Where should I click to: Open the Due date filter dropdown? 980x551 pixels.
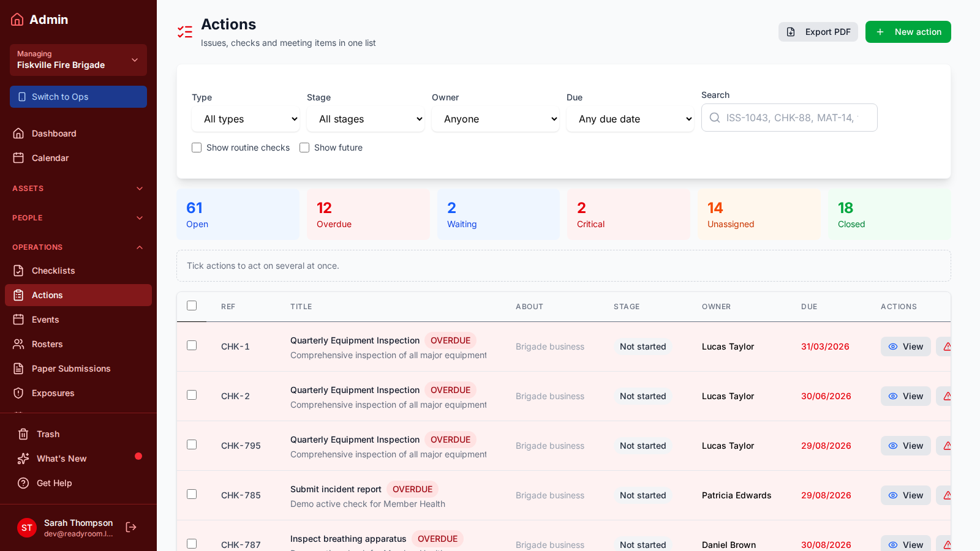click(630, 119)
